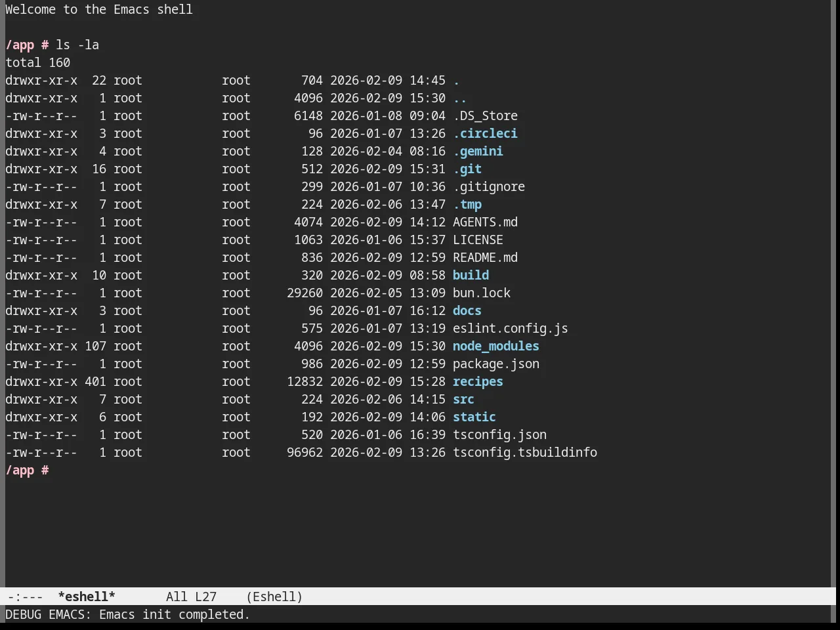Select the eslint.config.js file name
The image size is (840, 630).
(511, 328)
